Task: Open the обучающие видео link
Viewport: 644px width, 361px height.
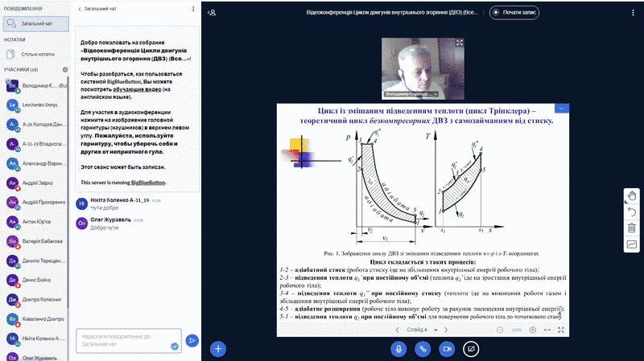Action: (137, 89)
